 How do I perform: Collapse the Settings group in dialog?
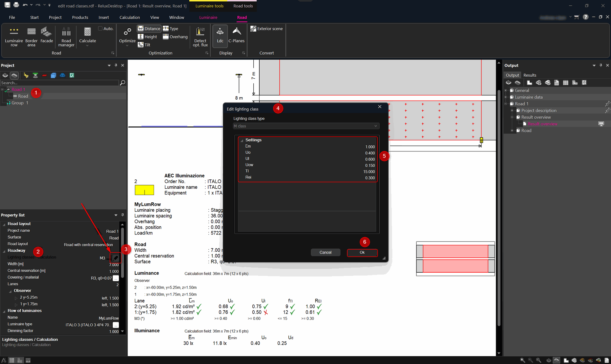click(242, 140)
